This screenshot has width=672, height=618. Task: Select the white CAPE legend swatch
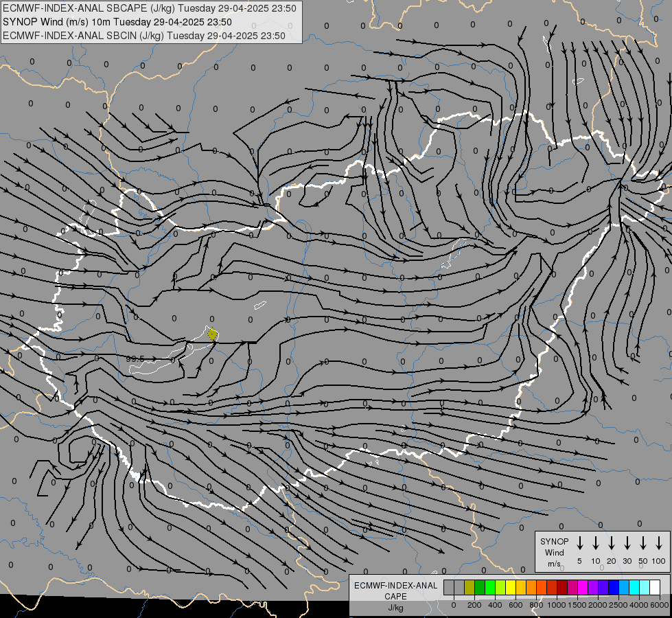pyautogui.click(x=654, y=587)
